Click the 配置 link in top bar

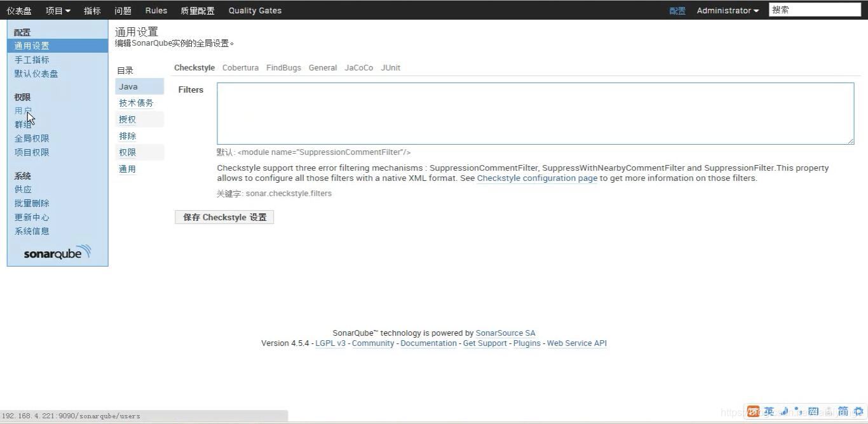677,10
